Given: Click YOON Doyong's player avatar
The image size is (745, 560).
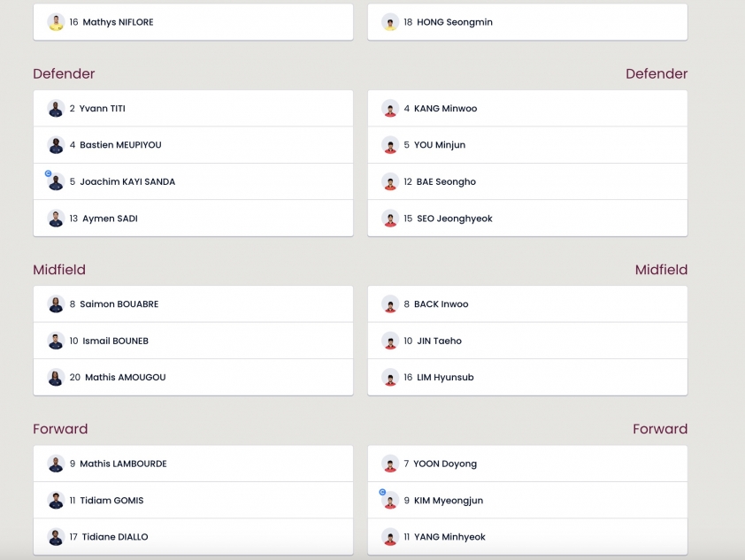Looking at the screenshot, I should pyautogui.click(x=390, y=464).
